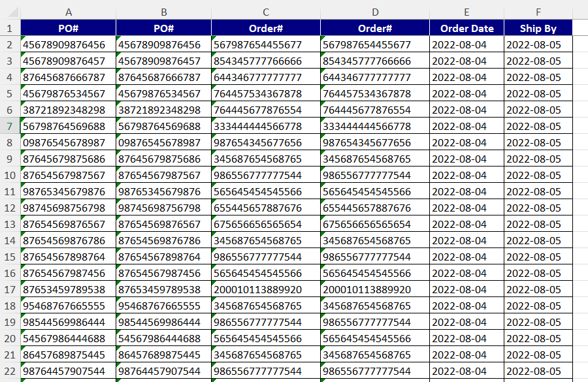Image resolution: width=588 pixels, height=382 pixels.
Task: Click the Ship By header cell
Action: point(538,28)
